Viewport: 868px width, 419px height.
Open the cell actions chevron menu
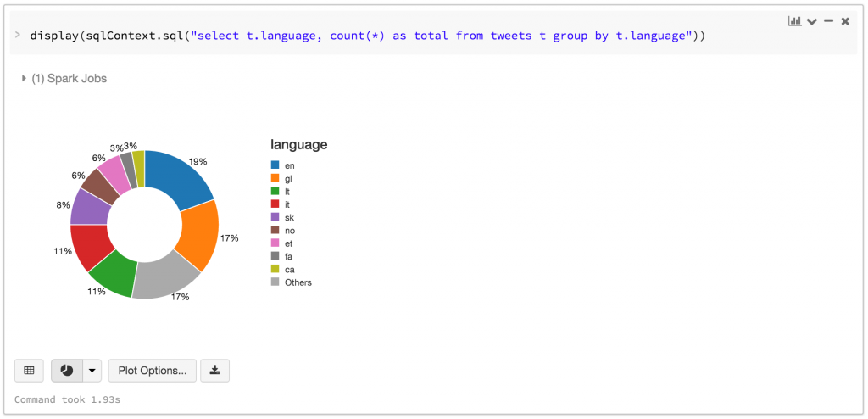tap(811, 21)
